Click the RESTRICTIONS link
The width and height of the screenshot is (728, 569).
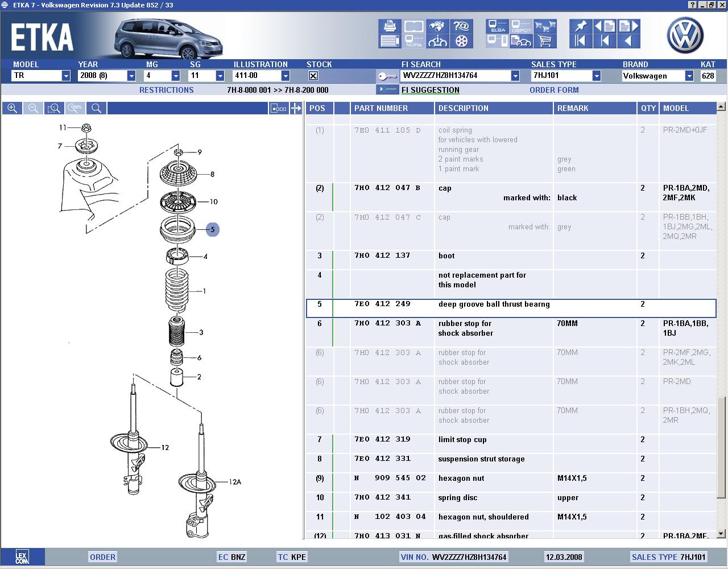167,90
